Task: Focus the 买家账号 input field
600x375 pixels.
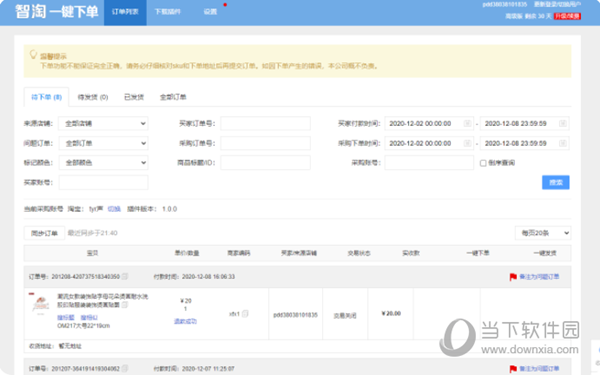Action: pos(103,183)
